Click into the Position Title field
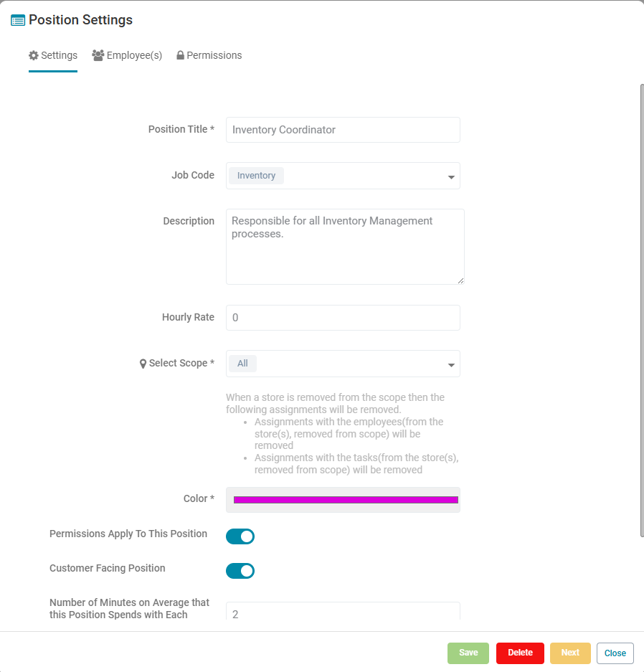Screen dimensions: 644x672 (343, 130)
